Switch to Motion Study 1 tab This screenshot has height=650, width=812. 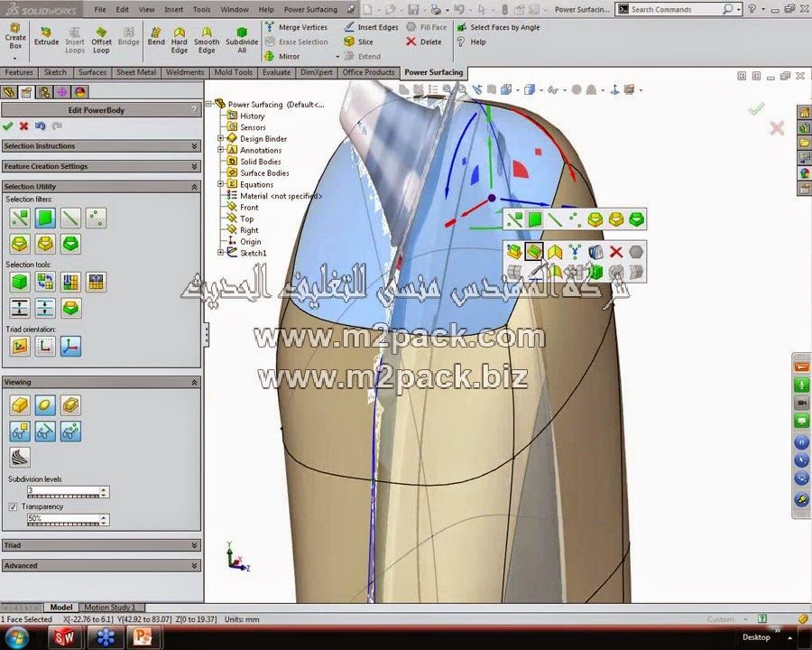[x=110, y=607]
